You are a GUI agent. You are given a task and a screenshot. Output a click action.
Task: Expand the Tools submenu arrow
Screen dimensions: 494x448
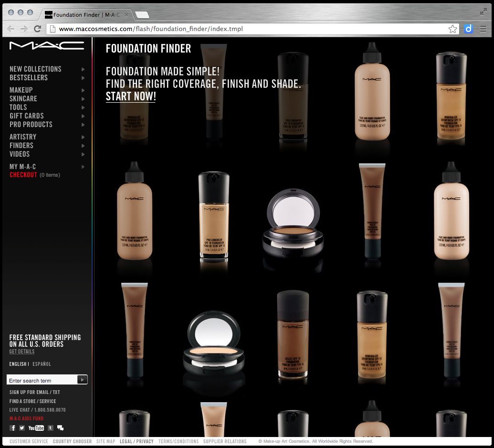(x=83, y=107)
